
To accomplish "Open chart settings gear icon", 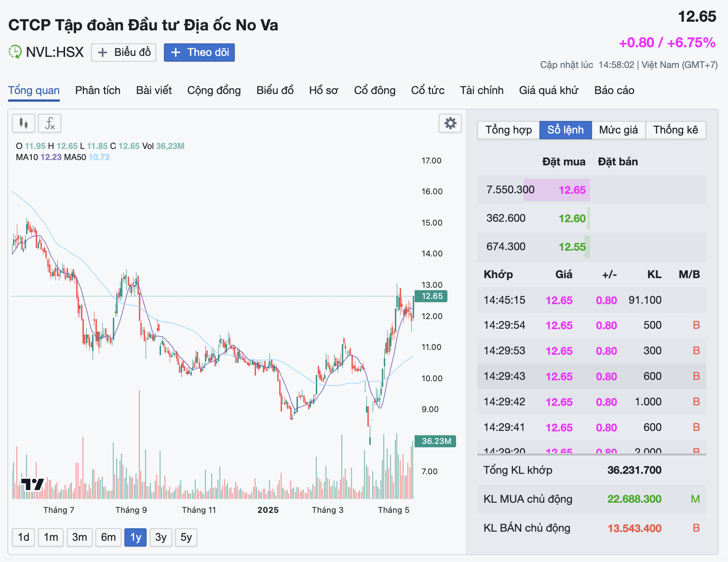I will point(450,123).
